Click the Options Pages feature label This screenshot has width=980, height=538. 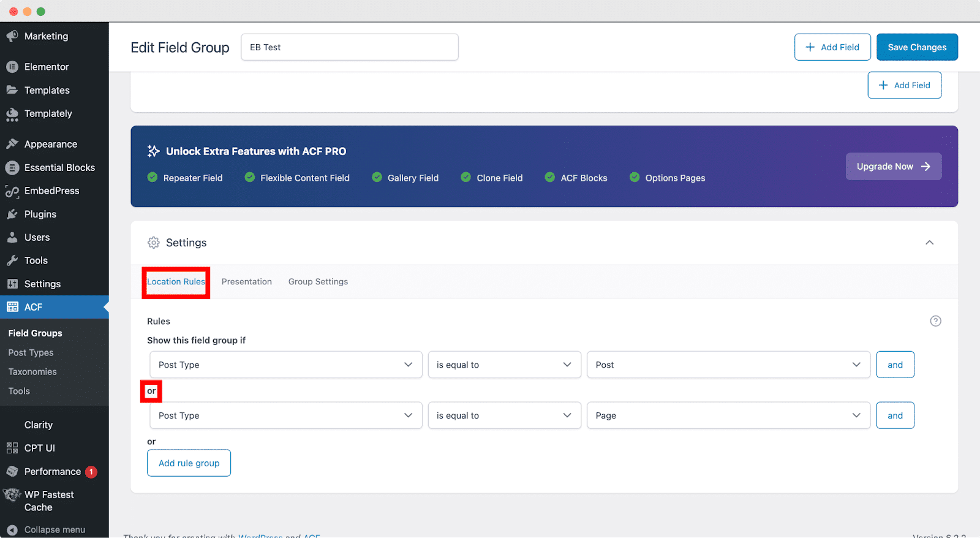coord(675,178)
